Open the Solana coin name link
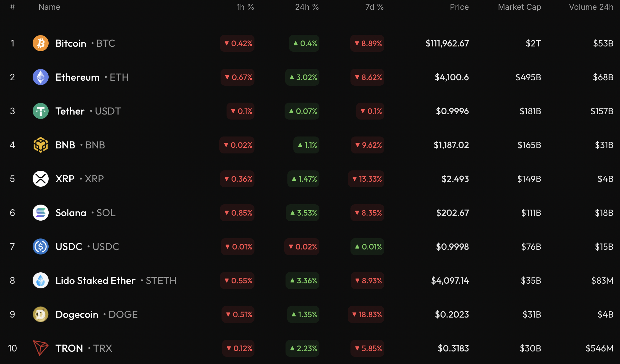The height and width of the screenshot is (364, 620). coord(71,213)
